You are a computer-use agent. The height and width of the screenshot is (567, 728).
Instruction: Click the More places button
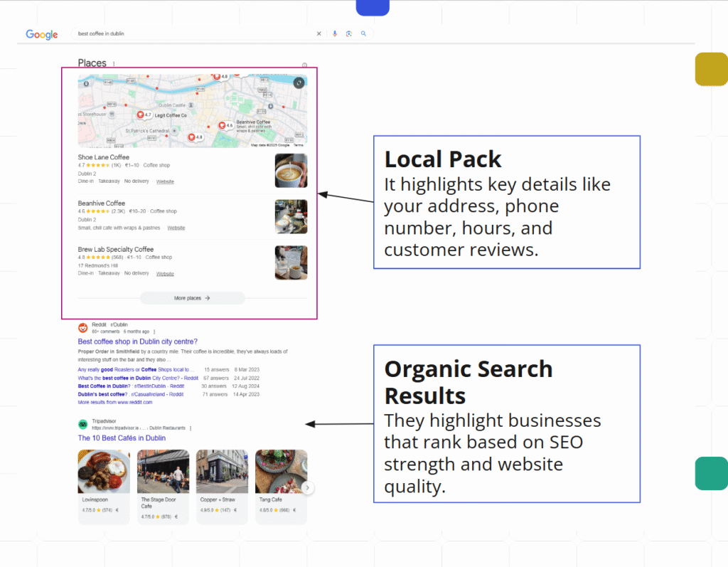point(192,298)
